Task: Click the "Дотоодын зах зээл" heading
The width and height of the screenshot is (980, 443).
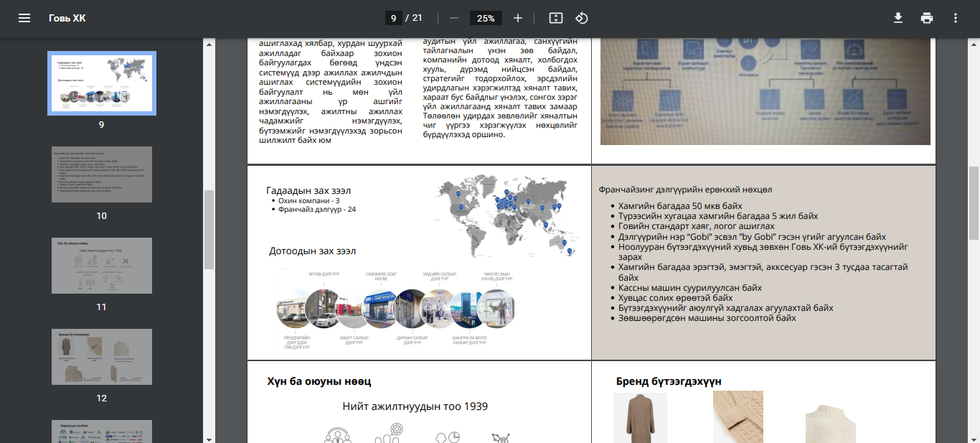Action: (312, 251)
